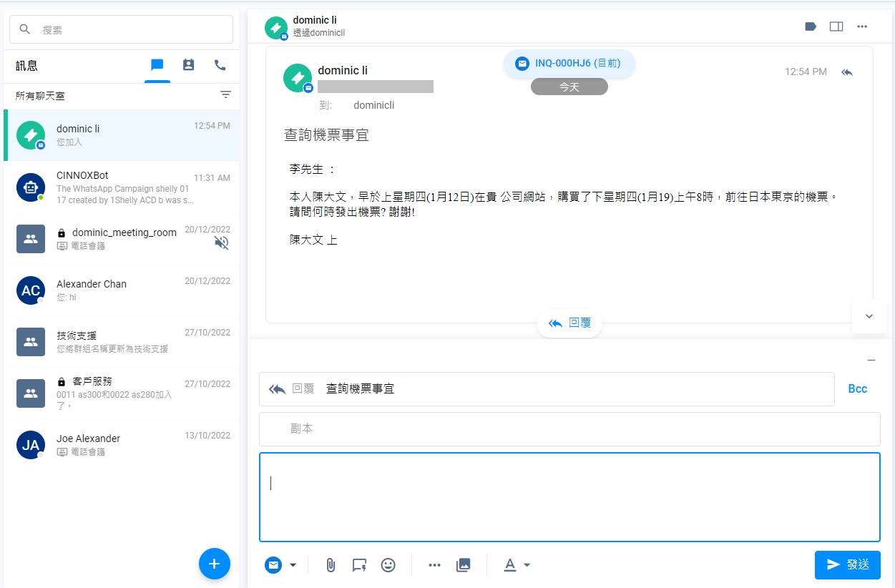Click the 副本 Cc input field

569,429
